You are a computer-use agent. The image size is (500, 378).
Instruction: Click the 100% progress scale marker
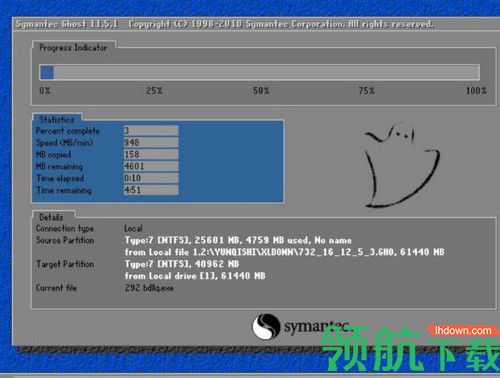pyautogui.click(x=476, y=91)
